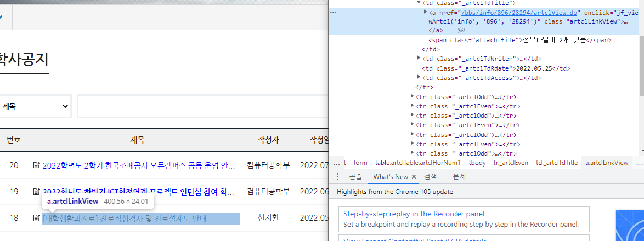Screen dimensions: 644x241
Task: Click the number 18 cell
Action: (x=14, y=218)
